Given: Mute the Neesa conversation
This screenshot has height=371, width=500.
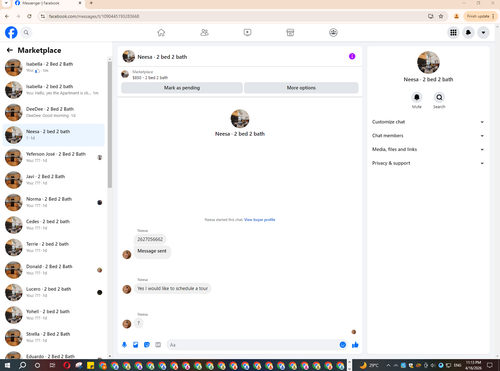Looking at the screenshot, I should pos(417,97).
